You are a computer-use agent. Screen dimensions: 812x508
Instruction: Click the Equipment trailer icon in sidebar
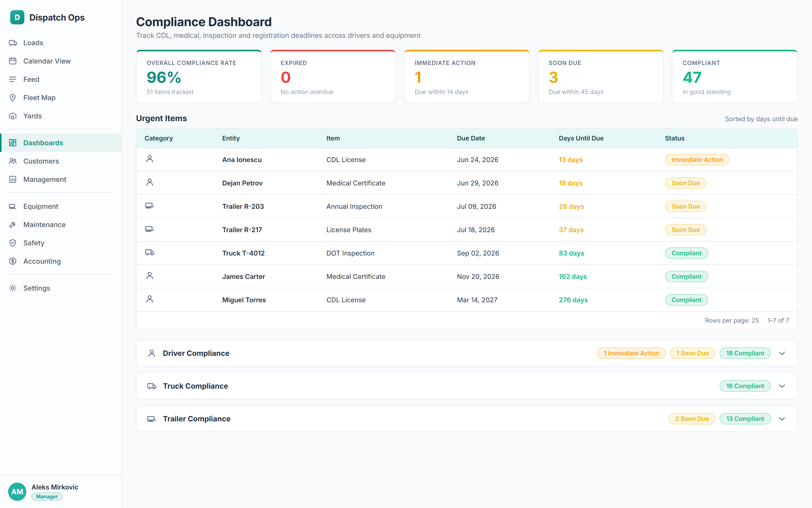click(13, 206)
